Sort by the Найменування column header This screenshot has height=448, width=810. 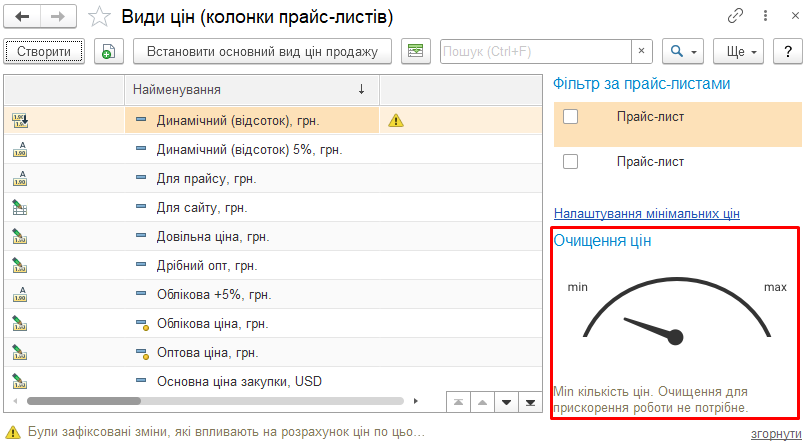point(252,90)
